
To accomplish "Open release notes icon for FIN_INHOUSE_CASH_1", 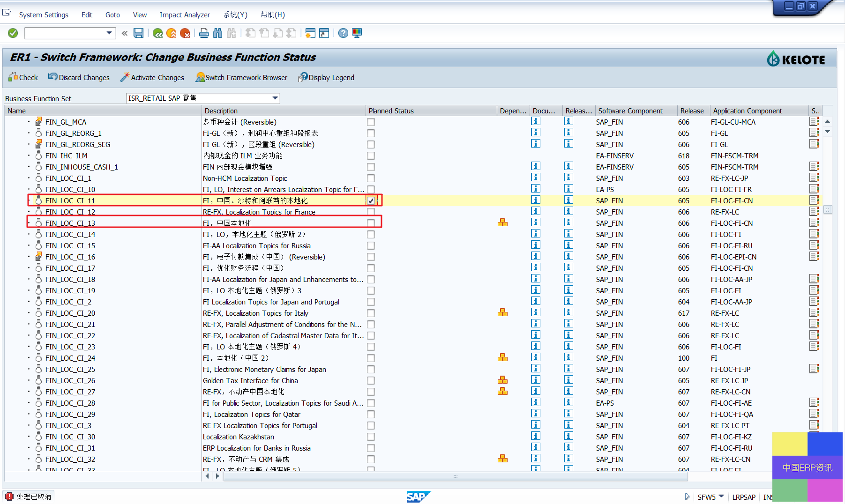I will [568, 166].
